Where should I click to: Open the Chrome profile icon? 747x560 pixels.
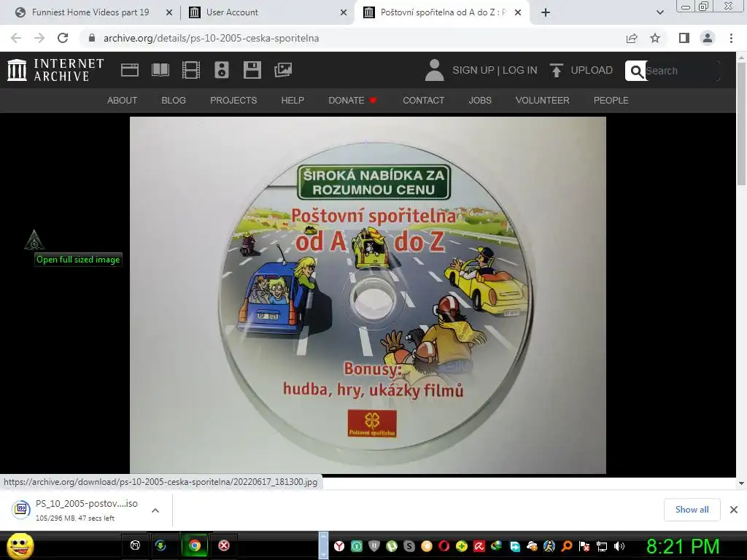708,38
